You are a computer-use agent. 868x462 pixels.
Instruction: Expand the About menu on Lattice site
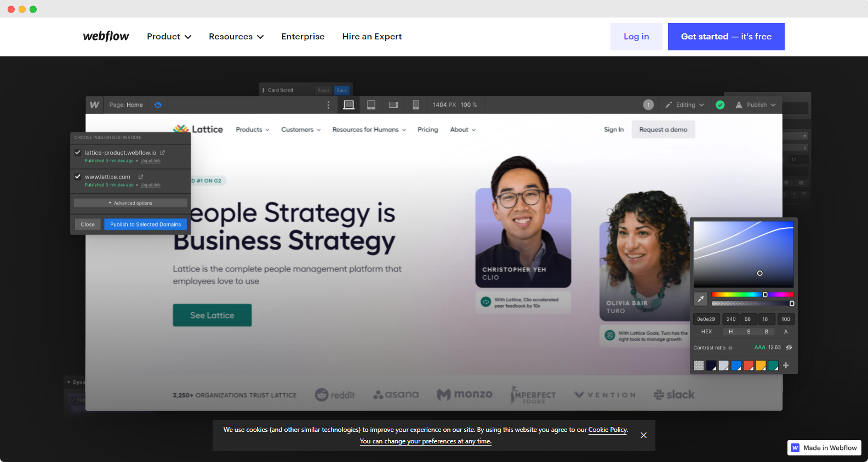tap(462, 130)
